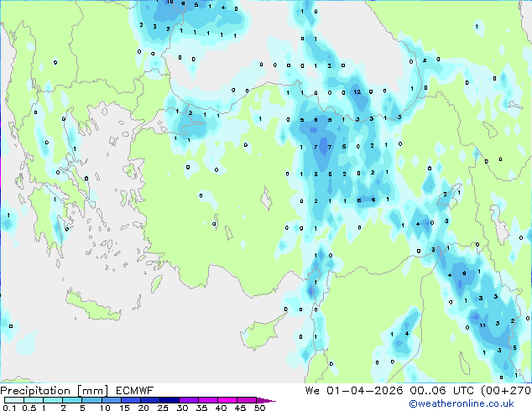Select the 20–25 mm legend swatch
Screen dimensions: 532x411
(x=150, y=400)
